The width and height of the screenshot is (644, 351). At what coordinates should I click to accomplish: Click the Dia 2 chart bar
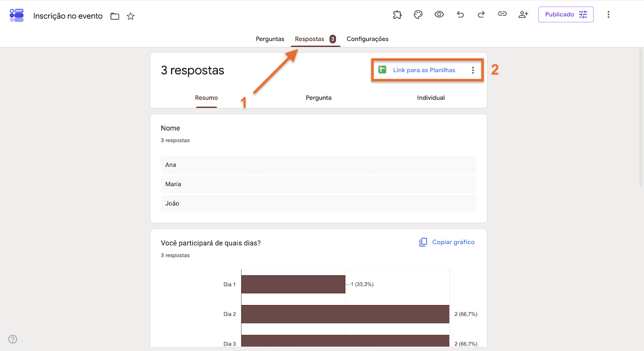tap(345, 314)
